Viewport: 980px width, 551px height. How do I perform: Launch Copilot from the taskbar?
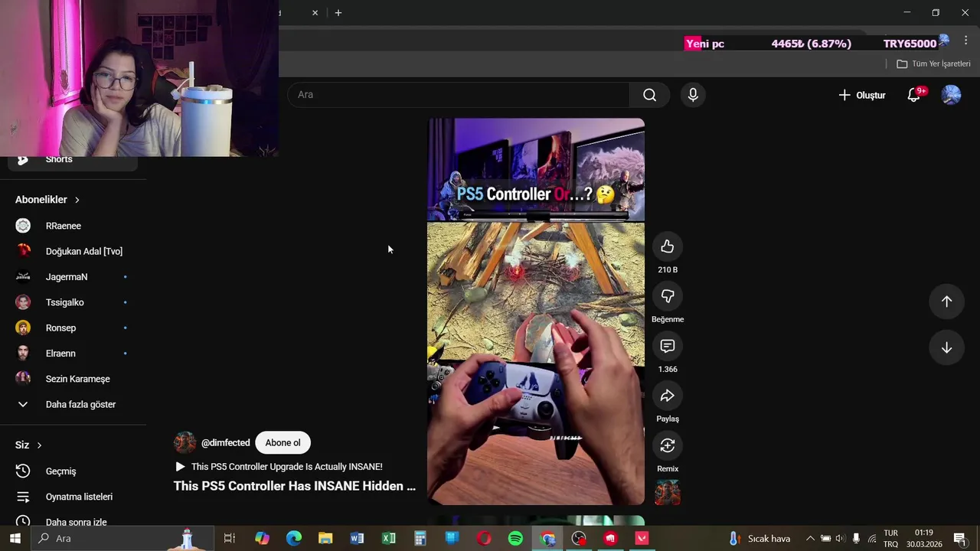click(x=262, y=539)
